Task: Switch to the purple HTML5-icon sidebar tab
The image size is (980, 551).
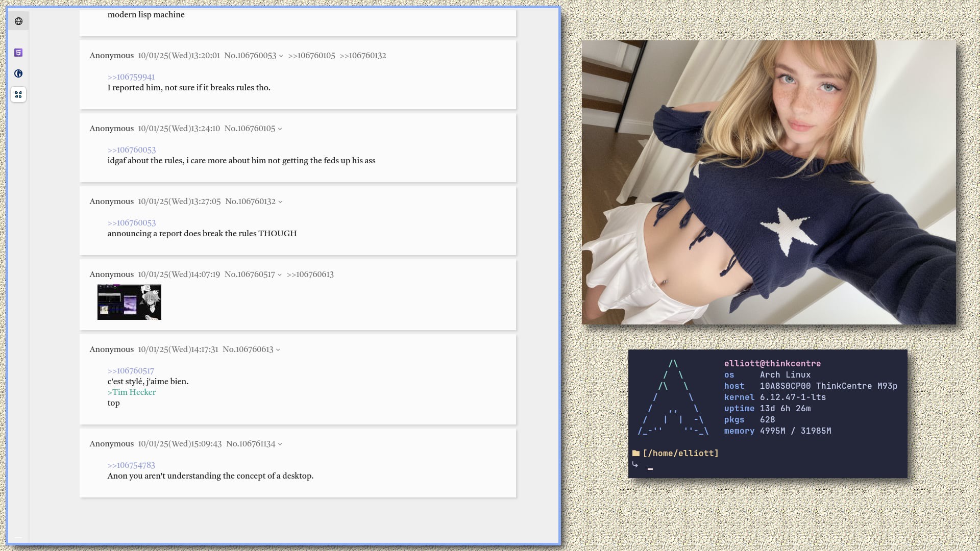Action: coord(18,53)
